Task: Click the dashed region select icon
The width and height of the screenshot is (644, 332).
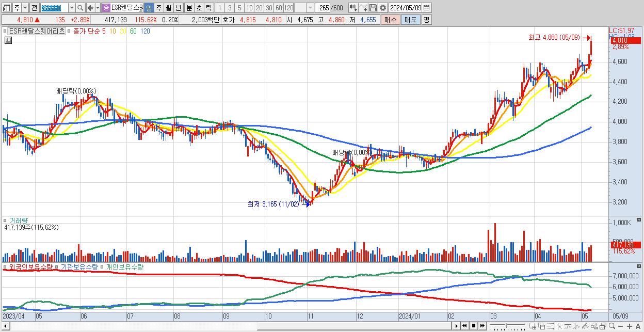Action: click(550, 326)
